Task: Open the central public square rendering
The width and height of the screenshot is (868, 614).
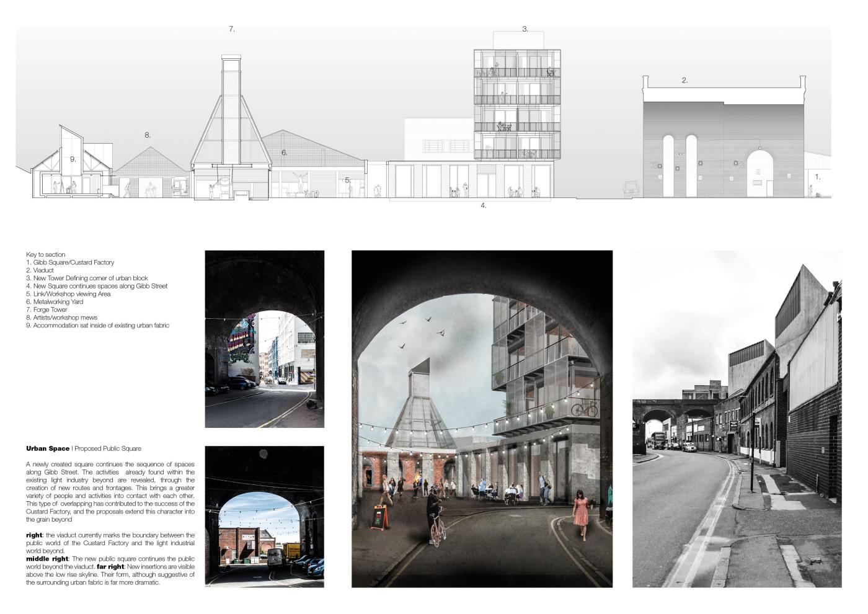Action: click(x=482, y=419)
